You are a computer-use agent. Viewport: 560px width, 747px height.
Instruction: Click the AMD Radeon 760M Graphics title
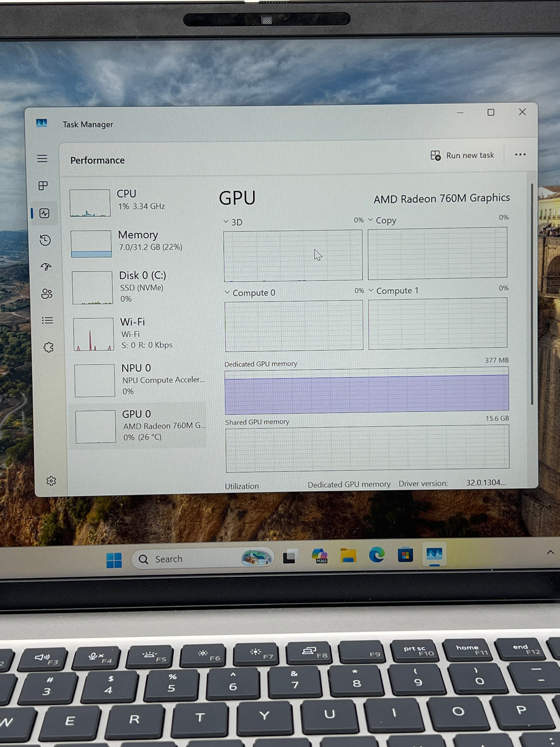click(x=441, y=198)
